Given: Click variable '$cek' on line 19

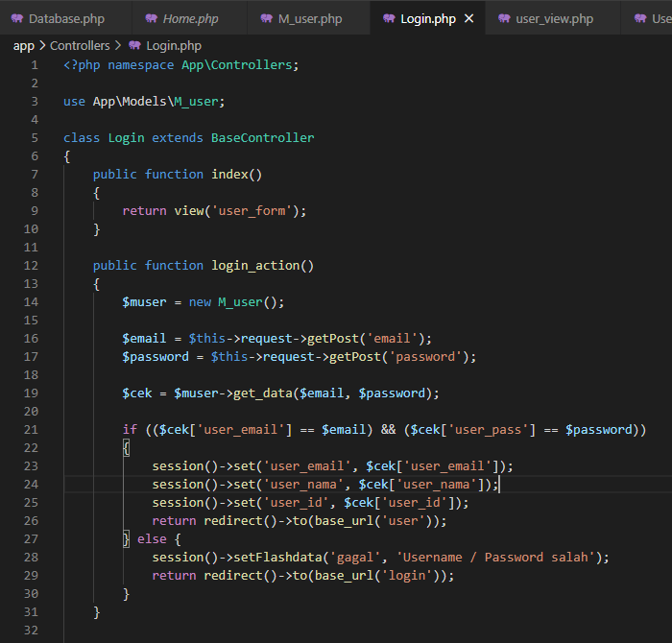Looking at the screenshot, I should 137,393.
